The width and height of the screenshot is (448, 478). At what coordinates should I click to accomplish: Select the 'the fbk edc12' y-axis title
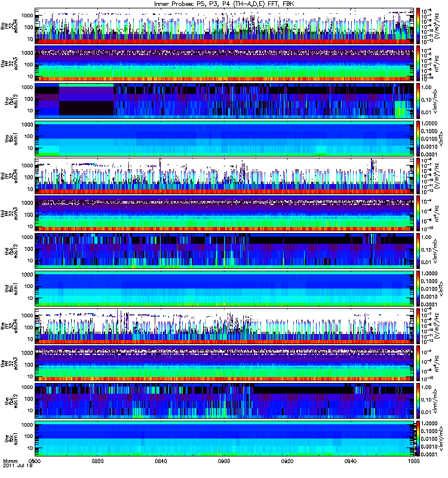(x=11, y=401)
